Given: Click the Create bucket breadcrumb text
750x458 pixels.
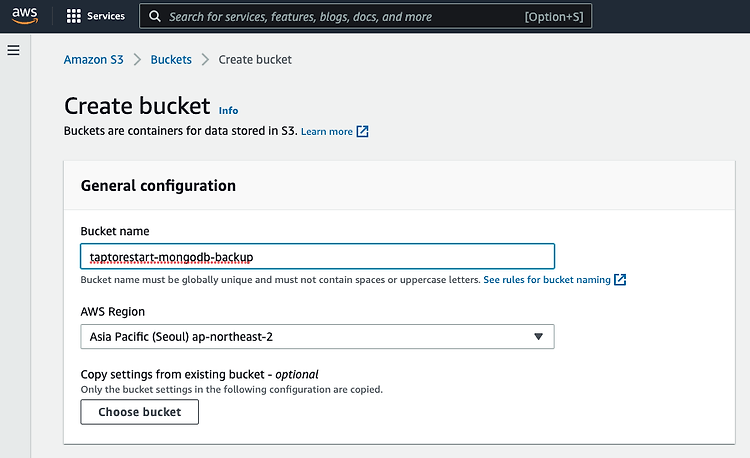Looking at the screenshot, I should coord(255,60).
